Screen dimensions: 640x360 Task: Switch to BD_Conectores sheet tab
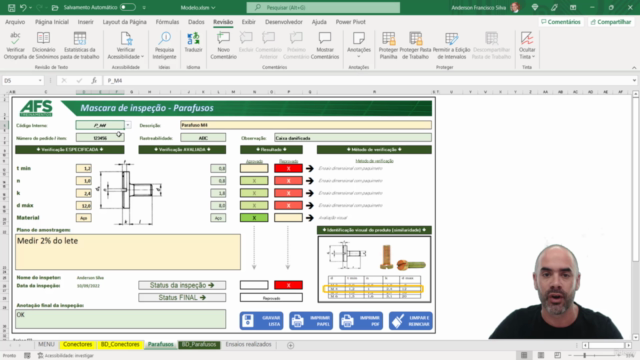[x=120, y=345]
